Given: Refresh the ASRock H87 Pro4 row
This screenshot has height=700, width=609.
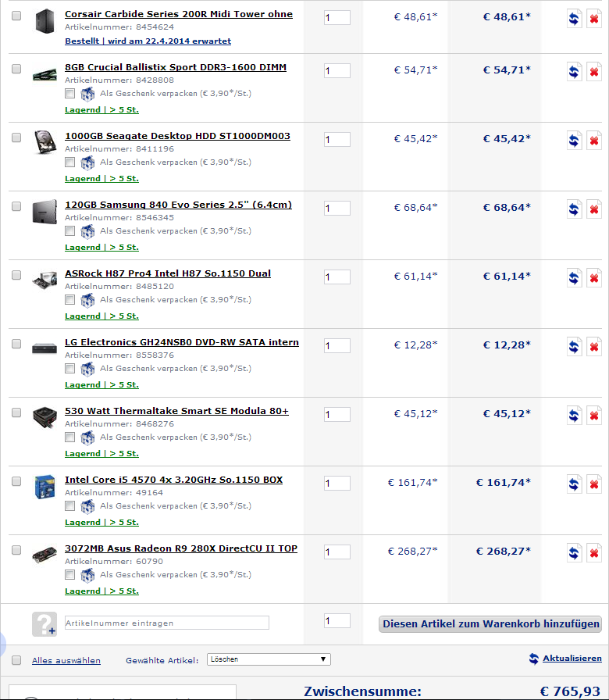Looking at the screenshot, I should point(574,278).
